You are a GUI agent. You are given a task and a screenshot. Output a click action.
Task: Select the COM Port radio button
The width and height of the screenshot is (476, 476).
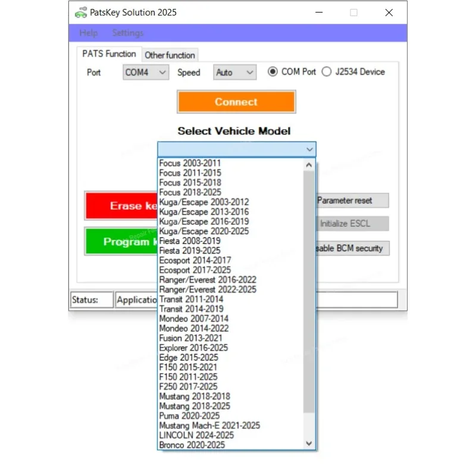273,71
